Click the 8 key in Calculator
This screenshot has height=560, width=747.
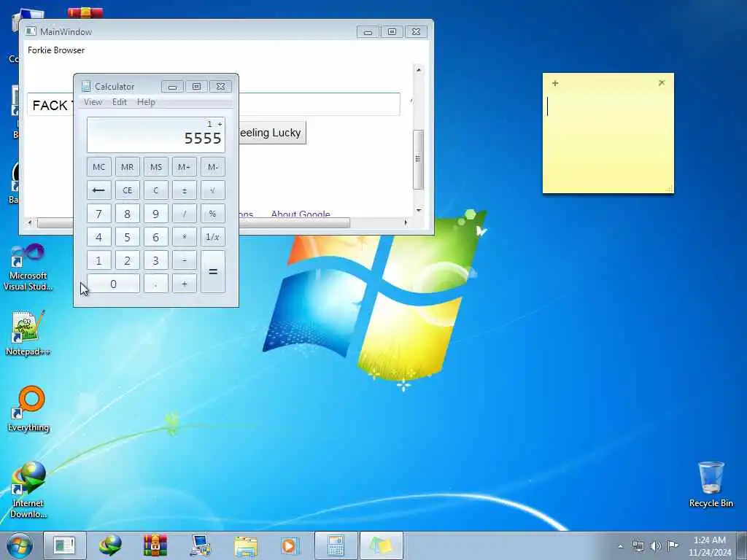(127, 214)
